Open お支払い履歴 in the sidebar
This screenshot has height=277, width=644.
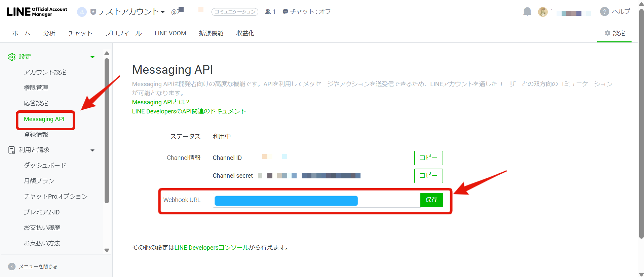(x=42, y=228)
